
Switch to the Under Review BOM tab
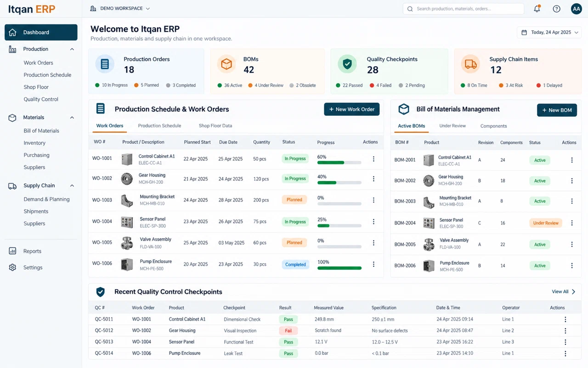point(452,126)
